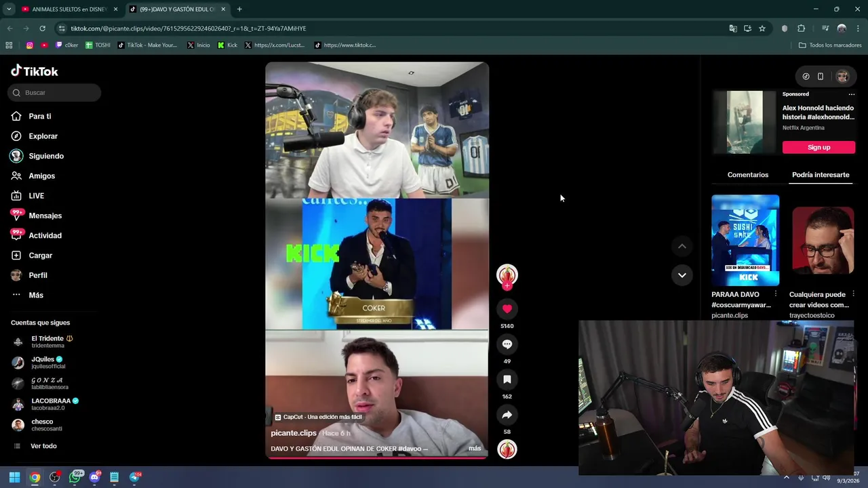This screenshot has height=488, width=868.
Task: Show hidden tray icons chevron
Action: click(x=787, y=477)
